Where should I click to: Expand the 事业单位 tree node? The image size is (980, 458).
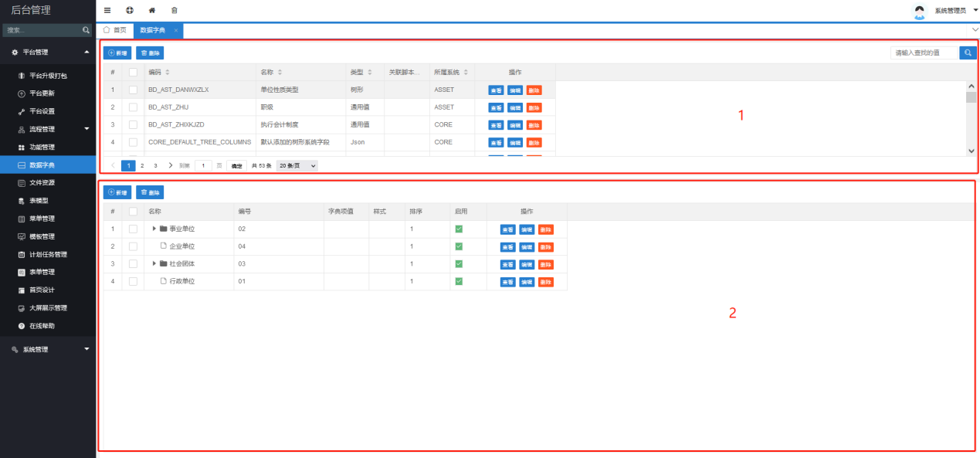[154, 229]
